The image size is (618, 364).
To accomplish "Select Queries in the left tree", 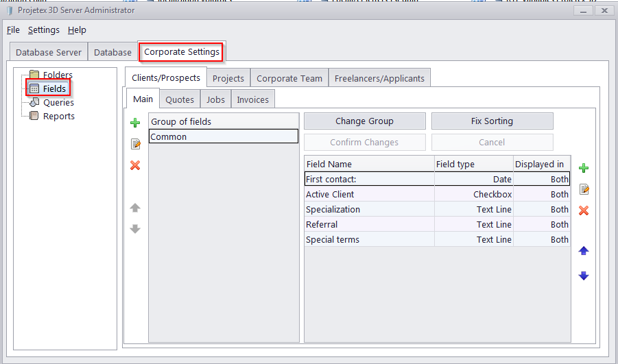I will coord(58,102).
